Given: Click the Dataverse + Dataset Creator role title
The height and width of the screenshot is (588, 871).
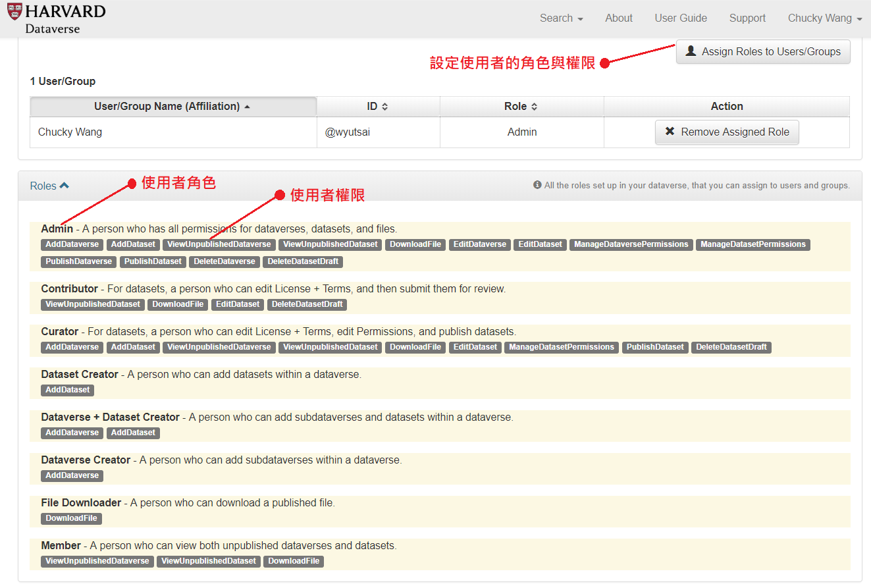Looking at the screenshot, I should (110, 417).
